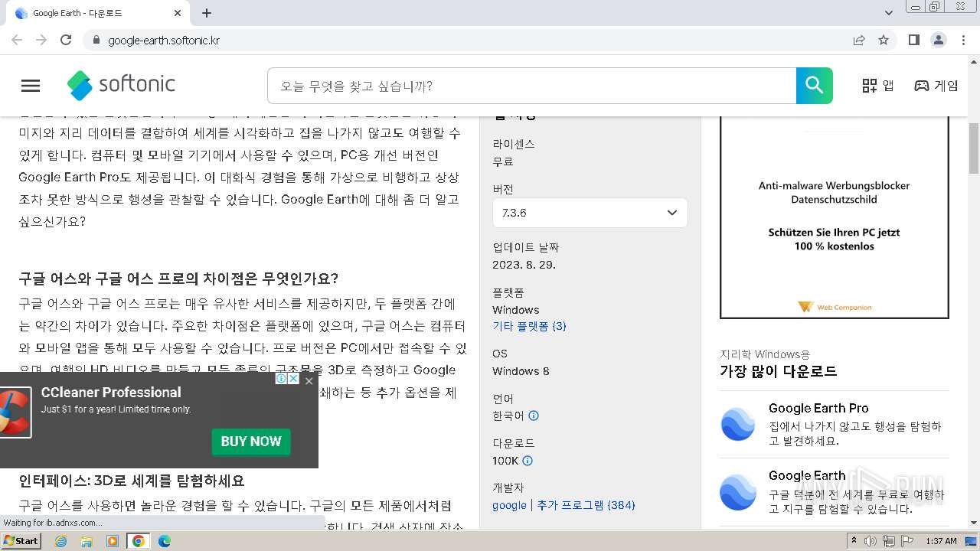Open the 추가 프로그램 (384) link

point(586,505)
